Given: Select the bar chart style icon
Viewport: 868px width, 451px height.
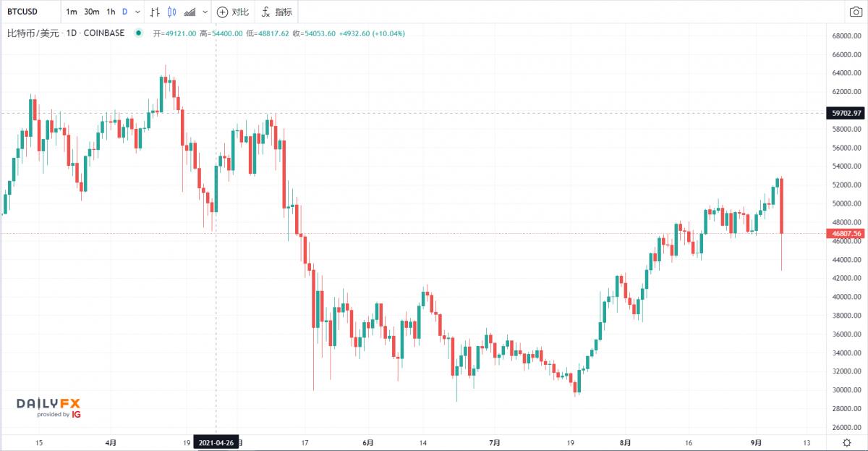Looking at the screenshot, I should coord(155,12).
